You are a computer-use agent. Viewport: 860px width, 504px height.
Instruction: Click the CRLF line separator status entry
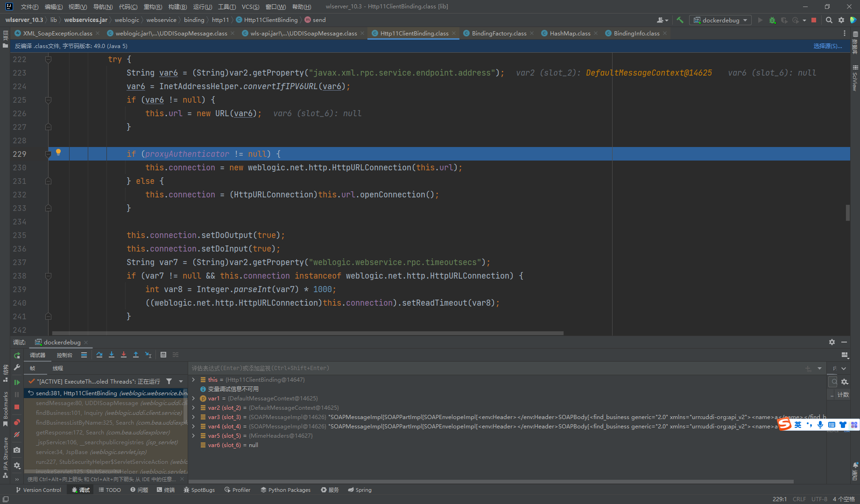click(799, 499)
